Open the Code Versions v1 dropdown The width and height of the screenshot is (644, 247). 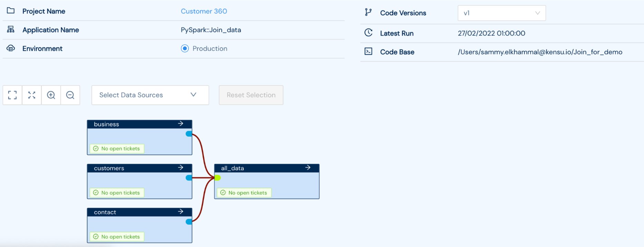click(501, 12)
